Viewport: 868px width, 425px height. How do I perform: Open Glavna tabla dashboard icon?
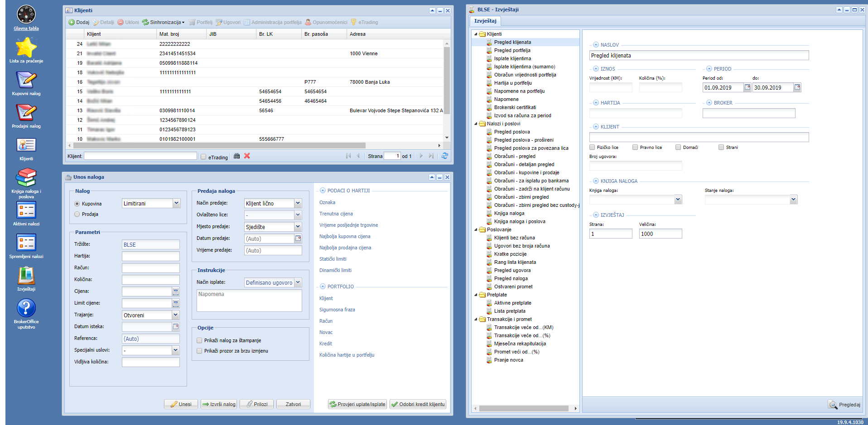(26, 14)
